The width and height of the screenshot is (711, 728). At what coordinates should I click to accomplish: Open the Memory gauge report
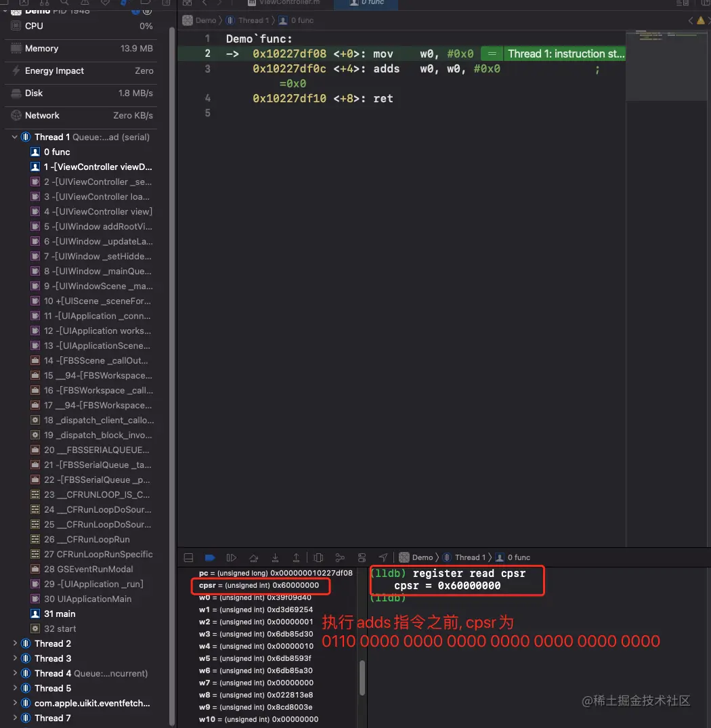(x=81, y=48)
